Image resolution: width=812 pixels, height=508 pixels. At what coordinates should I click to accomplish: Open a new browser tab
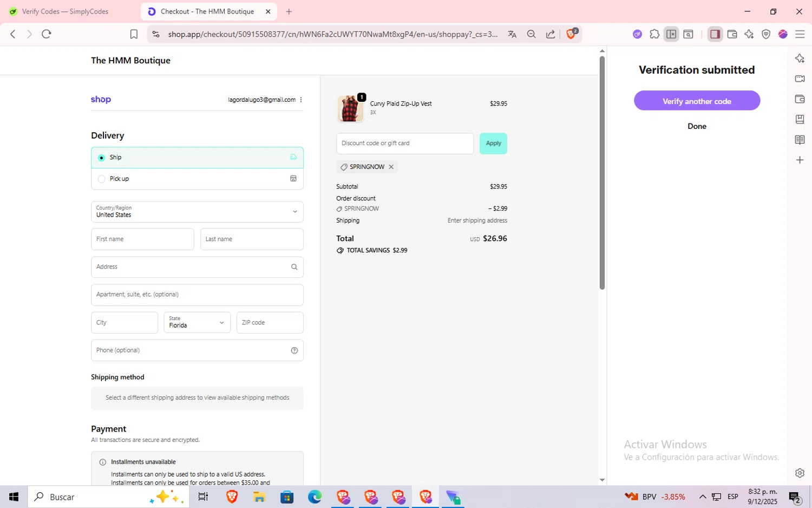(x=289, y=11)
